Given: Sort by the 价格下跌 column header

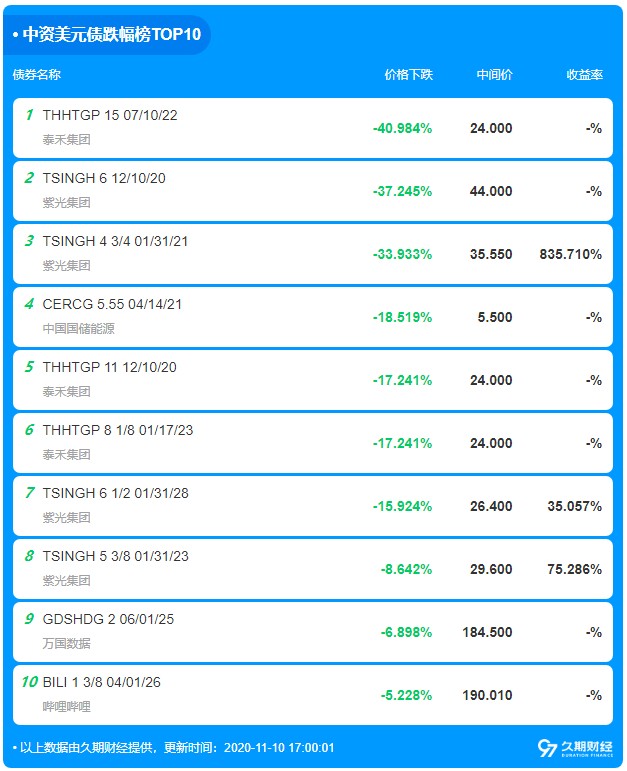Looking at the screenshot, I should [x=408, y=75].
